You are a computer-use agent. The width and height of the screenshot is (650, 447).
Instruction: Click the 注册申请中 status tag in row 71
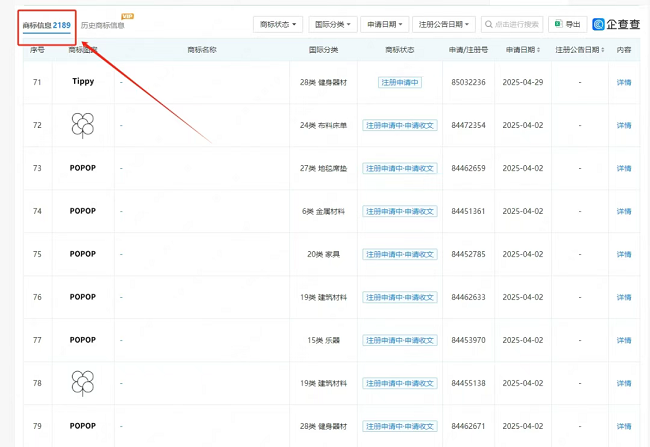tap(399, 82)
